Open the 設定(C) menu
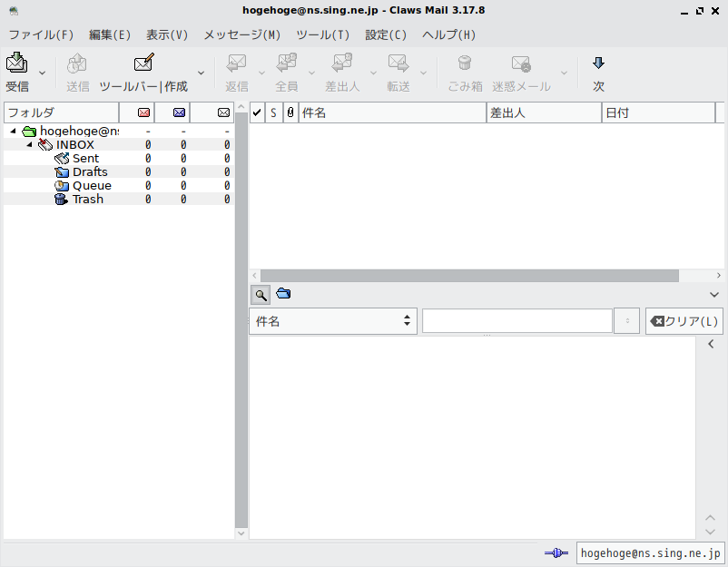The image size is (728, 567). point(386,34)
